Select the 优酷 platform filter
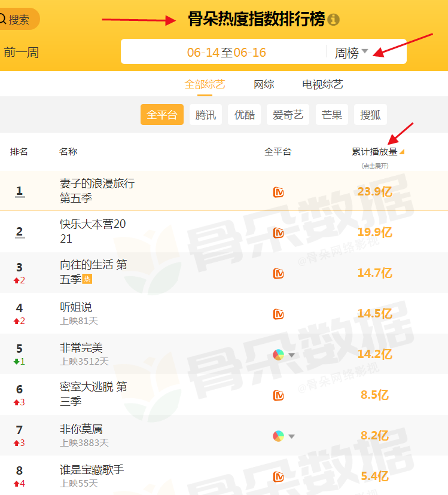The width and height of the screenshot is (448, 495). click(244, 114)
